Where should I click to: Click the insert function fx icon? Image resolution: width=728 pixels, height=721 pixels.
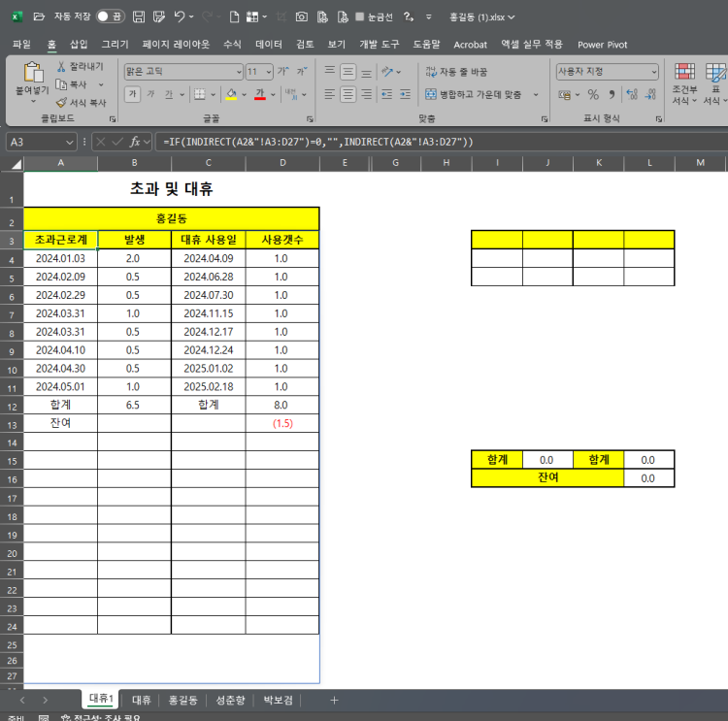[135, 142]
